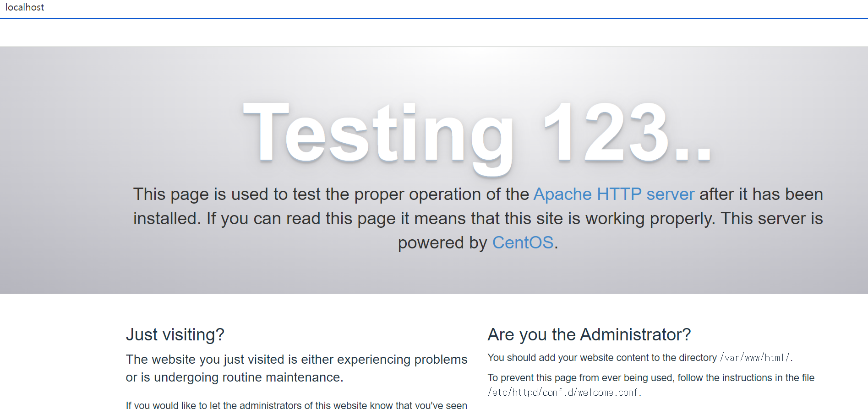Image resolution: width=868 pixels, height=409 pixels.
Task: Follow the CentOS link
Action: point(523,242)
